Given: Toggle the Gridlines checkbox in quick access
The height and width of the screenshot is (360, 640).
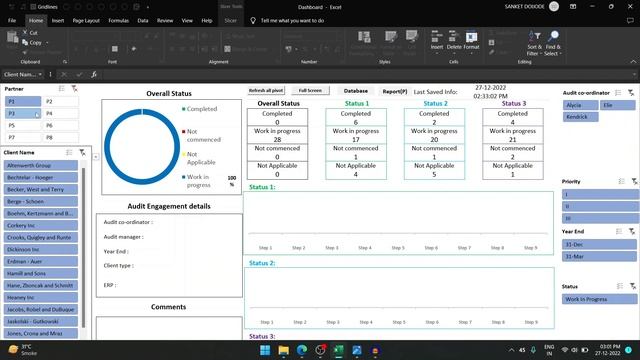Looking at the screenshot, I should click(x=33, y=7).
